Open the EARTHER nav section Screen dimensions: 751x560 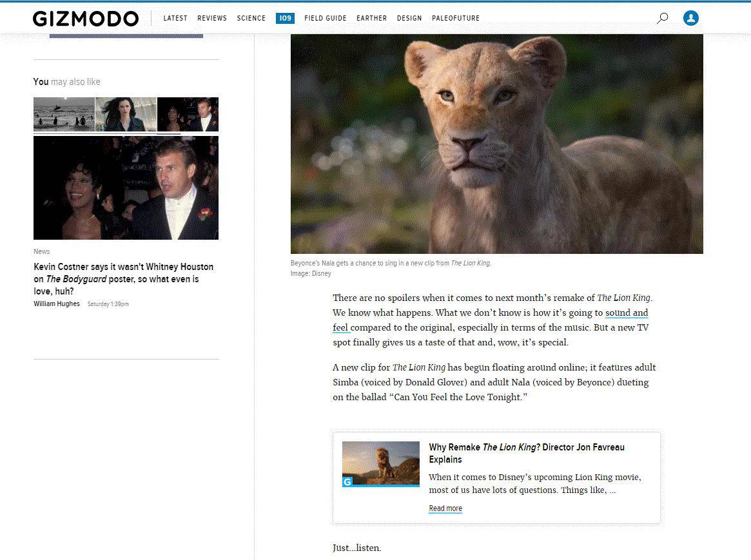point(372,18)
